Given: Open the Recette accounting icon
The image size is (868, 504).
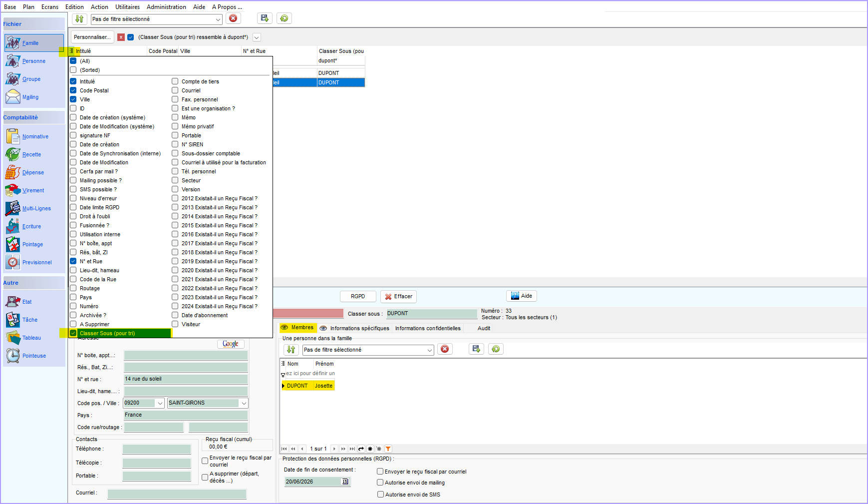Looking at the screenshot, I should coord(13,154).
